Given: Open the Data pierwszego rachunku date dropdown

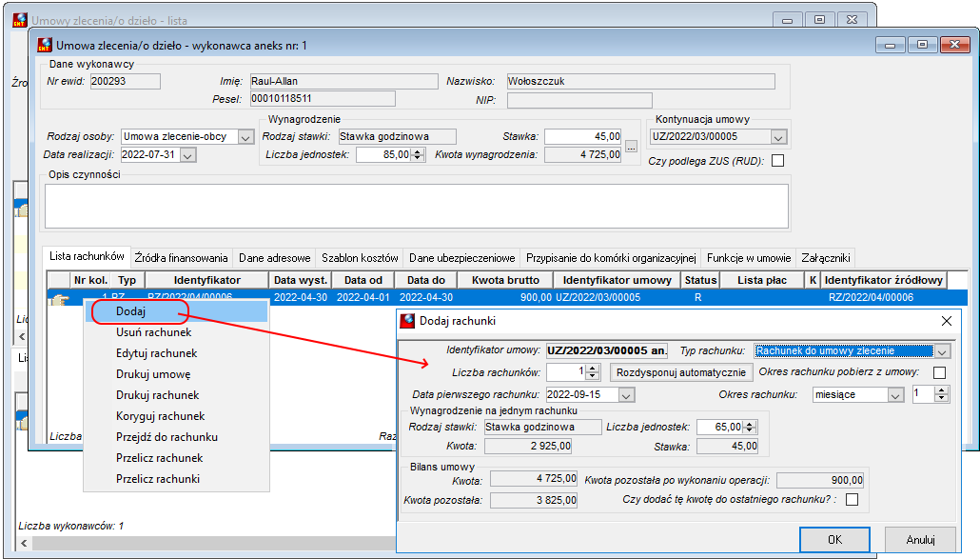Looking at the screenshot, I should 627,395.
